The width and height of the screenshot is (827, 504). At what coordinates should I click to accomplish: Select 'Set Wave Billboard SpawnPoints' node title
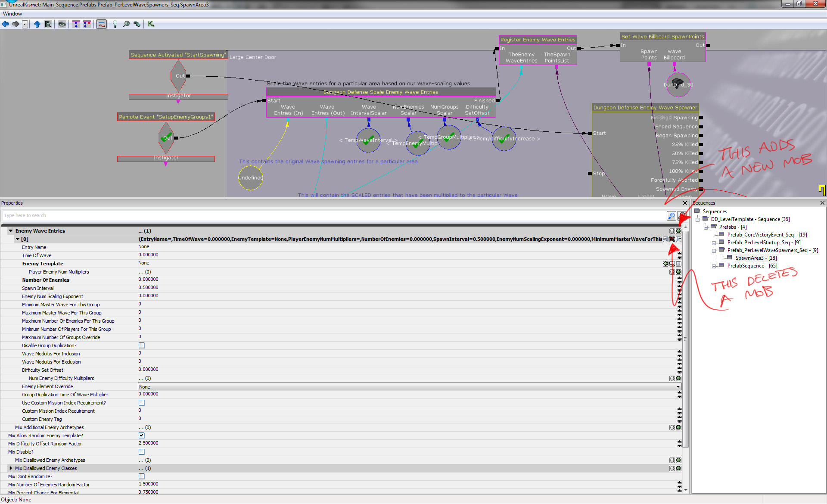[662, 37]
